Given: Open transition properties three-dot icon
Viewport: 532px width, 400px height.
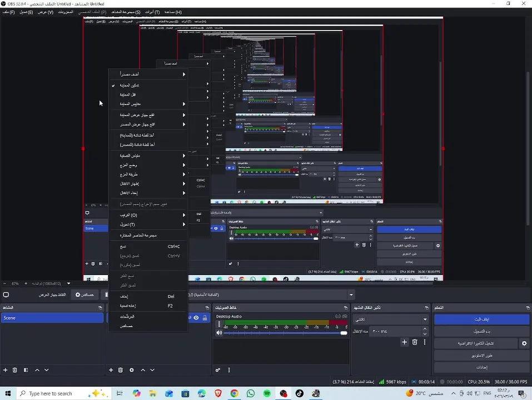Looking at the screenshot, I should (425, 342).
